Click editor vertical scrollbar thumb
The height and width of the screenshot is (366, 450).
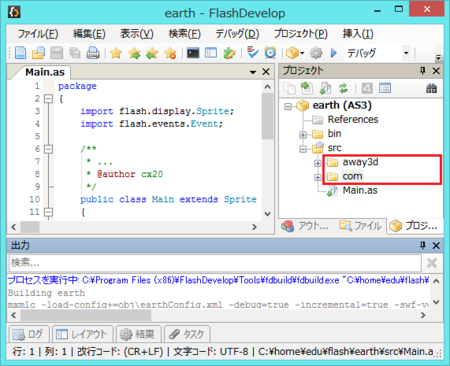[x=267, y=116]
